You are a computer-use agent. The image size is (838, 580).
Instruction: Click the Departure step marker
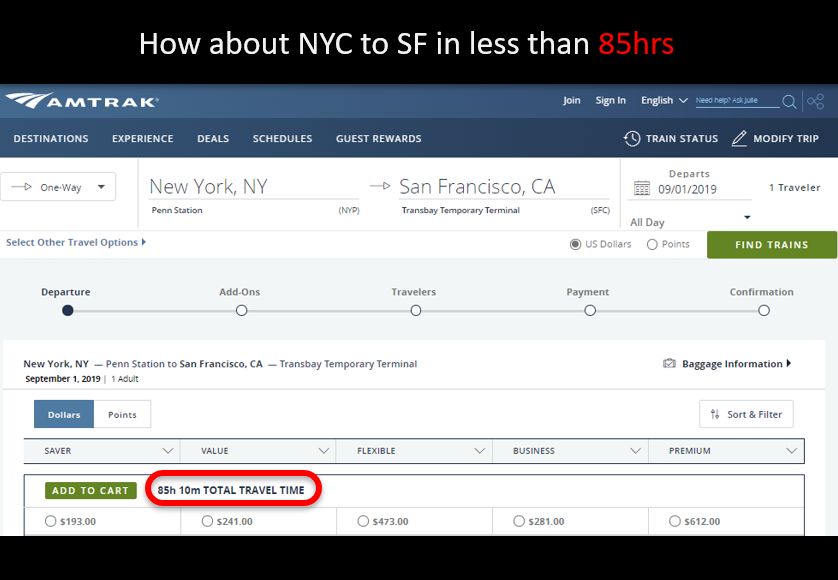(67, 311)
